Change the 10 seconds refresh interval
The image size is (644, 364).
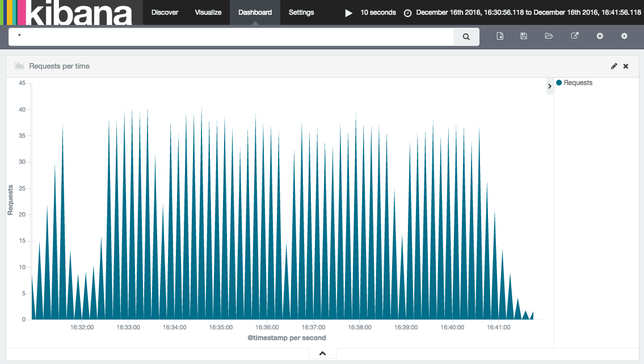(378, 12)
